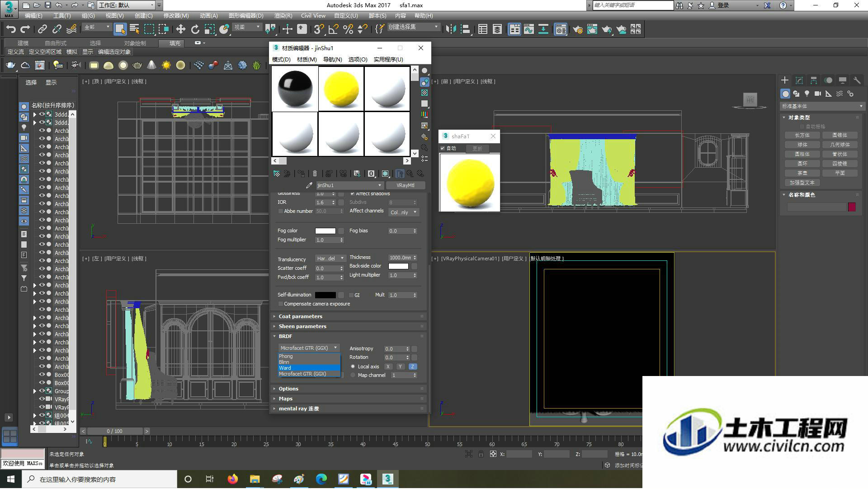The image size is (868, 489).
Task: Select the yellow material sample sphere
Action: pos(341,89)
